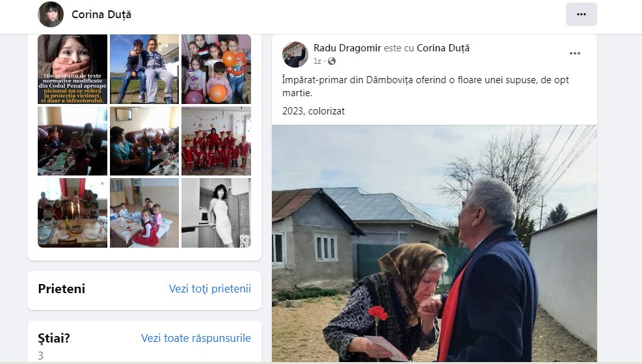Viewport: 642px width, 364px height.
Task: Click the public globe privacy icon
Action: pyautogui.click(x=331, y=61)
